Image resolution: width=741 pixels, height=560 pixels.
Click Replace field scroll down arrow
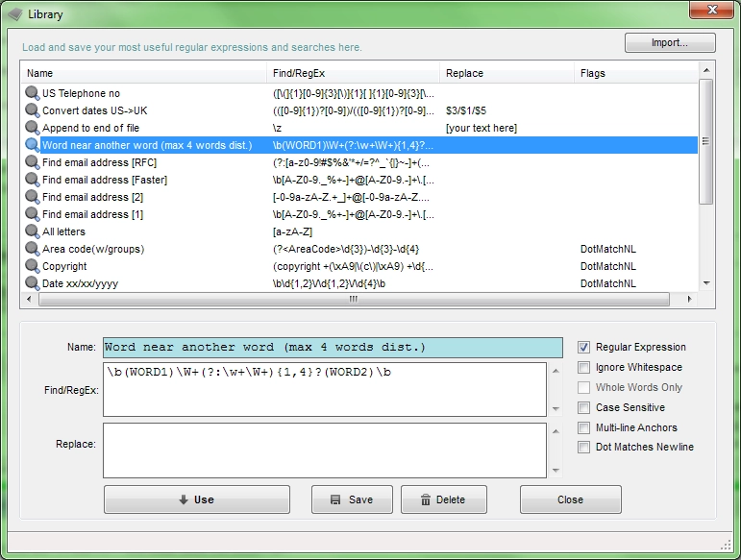[x=556, y=471]
